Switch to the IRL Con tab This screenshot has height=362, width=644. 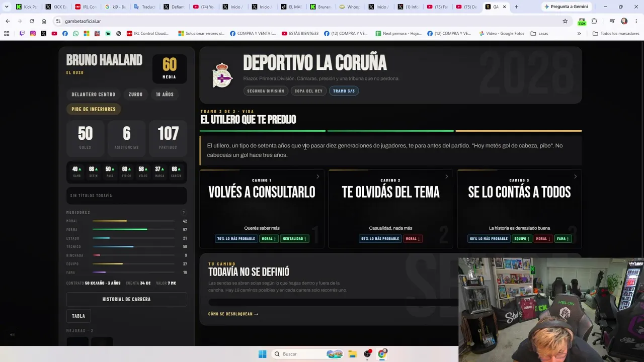click(x=85, y=7)
